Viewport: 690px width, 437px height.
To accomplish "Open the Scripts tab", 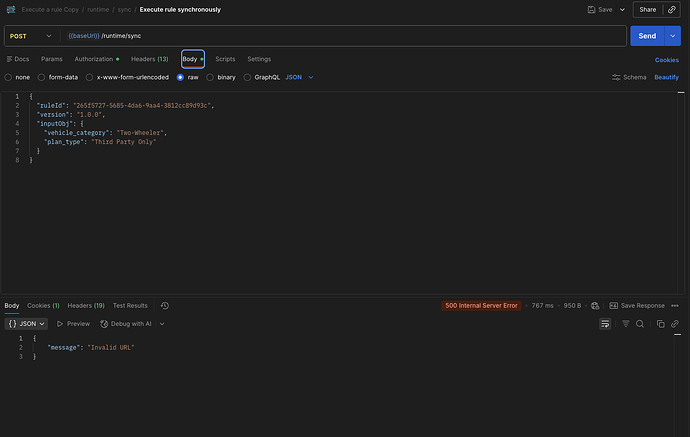I will [x=225, y=59].
